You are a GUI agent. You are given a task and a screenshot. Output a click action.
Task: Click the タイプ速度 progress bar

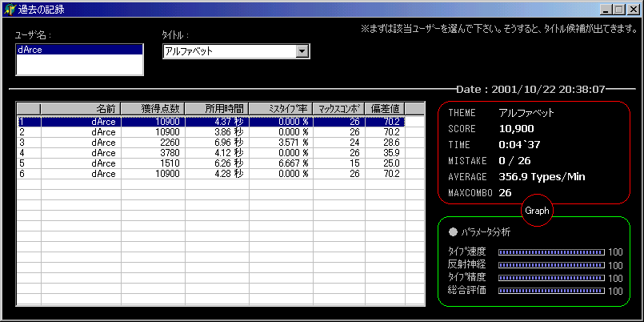[x=551, y=252]
